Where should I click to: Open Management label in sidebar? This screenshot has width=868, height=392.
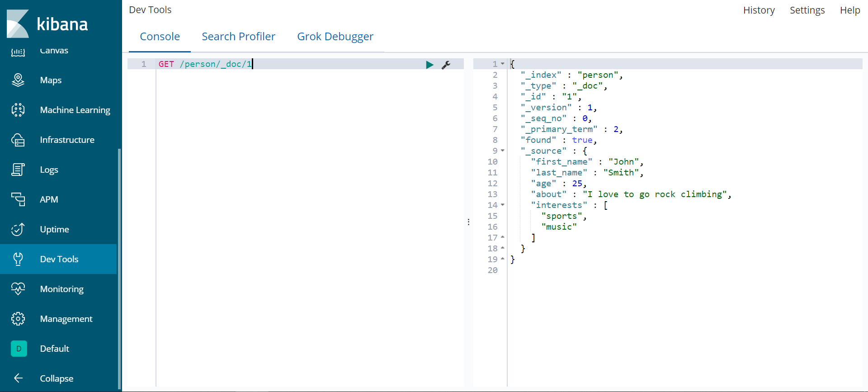pyautogui.click(x=66, y=319)
